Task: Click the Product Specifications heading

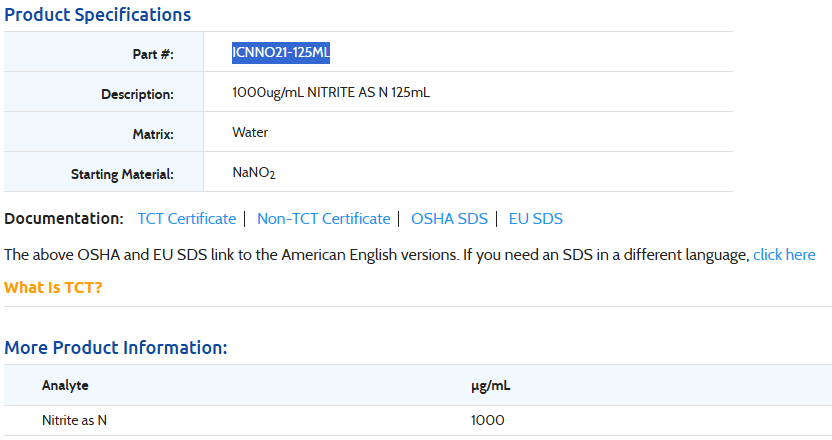Action: pos(98,15)
